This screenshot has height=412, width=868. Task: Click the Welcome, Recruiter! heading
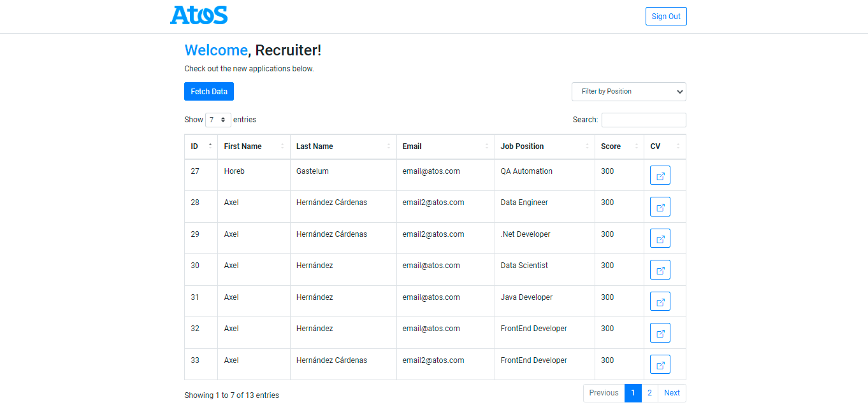pyautogui.click(x=253, y=50)
